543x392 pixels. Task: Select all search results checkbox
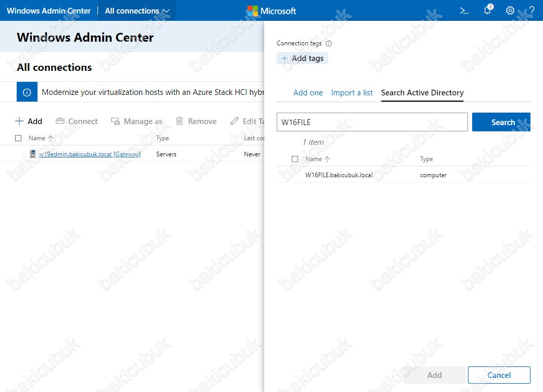(295, 159)
